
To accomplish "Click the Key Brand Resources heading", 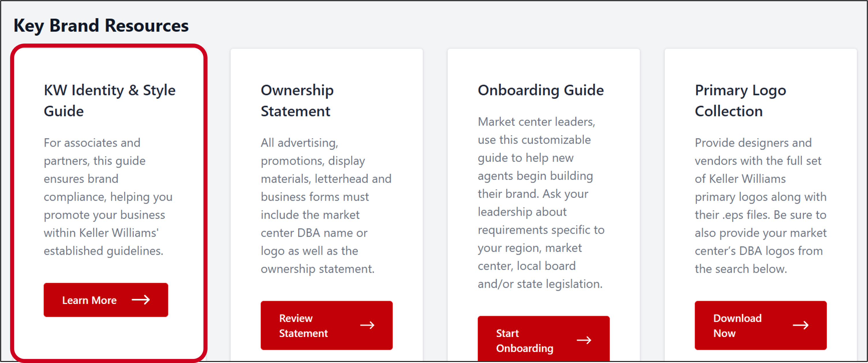I will tap(101, 26).
